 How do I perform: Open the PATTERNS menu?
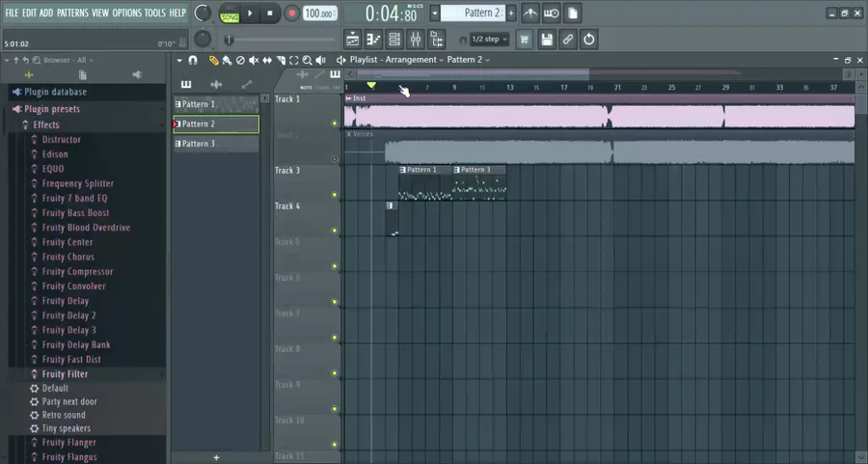72,13
